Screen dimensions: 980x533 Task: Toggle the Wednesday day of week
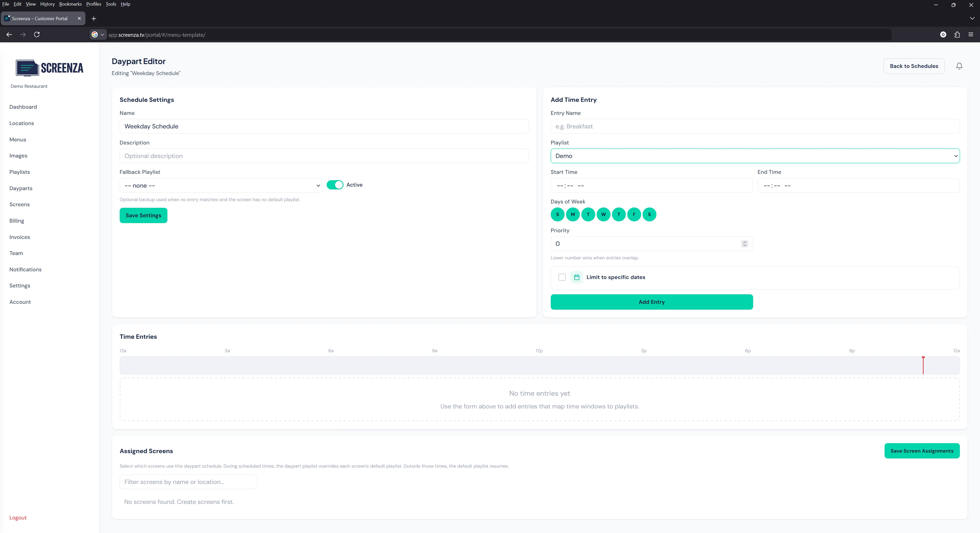pyautogui.click(x=603, y=214)
